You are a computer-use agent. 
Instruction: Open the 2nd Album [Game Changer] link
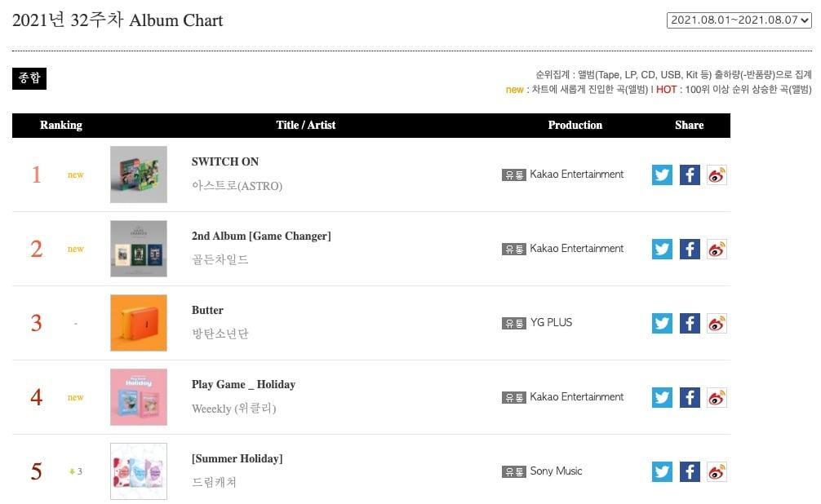pyautogui.click(x=261, y=236)
